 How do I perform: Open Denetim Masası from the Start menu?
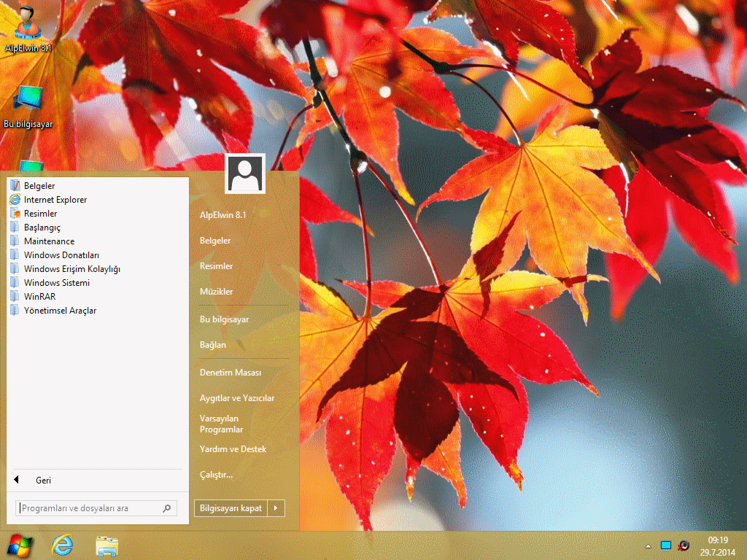[x=231, y=373]
